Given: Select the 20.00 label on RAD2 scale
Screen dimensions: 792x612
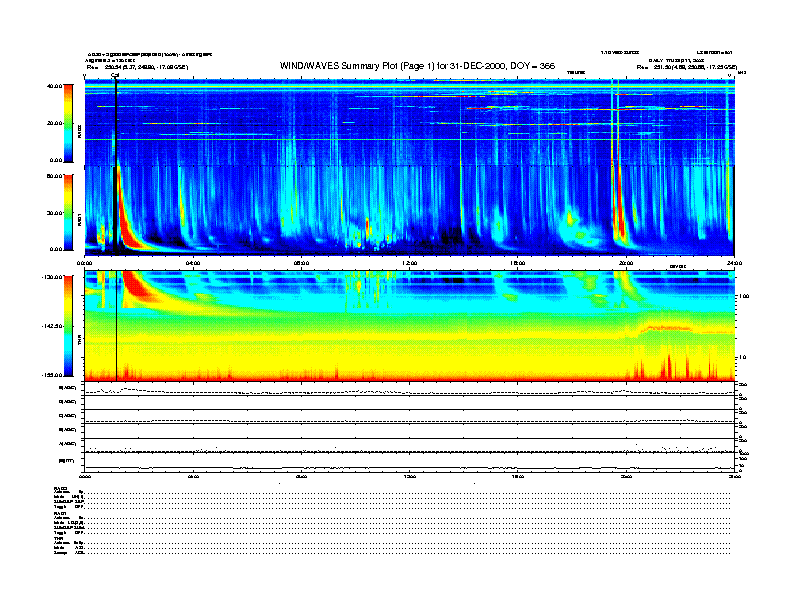Looking at the screenshot, I should [x=55, y=123].
